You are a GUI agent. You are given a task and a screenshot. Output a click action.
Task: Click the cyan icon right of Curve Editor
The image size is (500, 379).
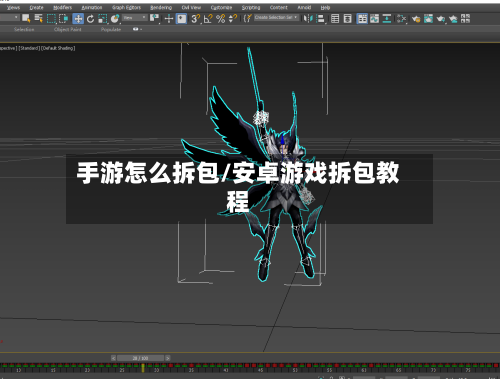(387, 19)
